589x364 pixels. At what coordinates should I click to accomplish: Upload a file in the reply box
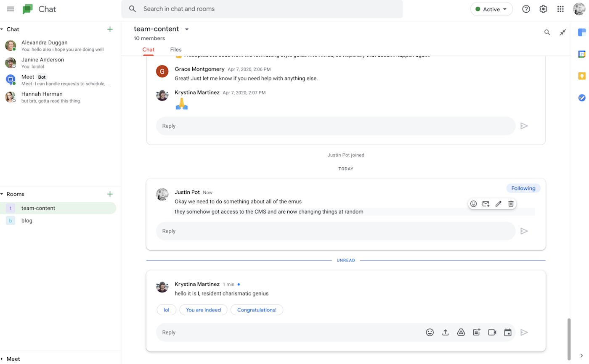[x=445, y=332]
